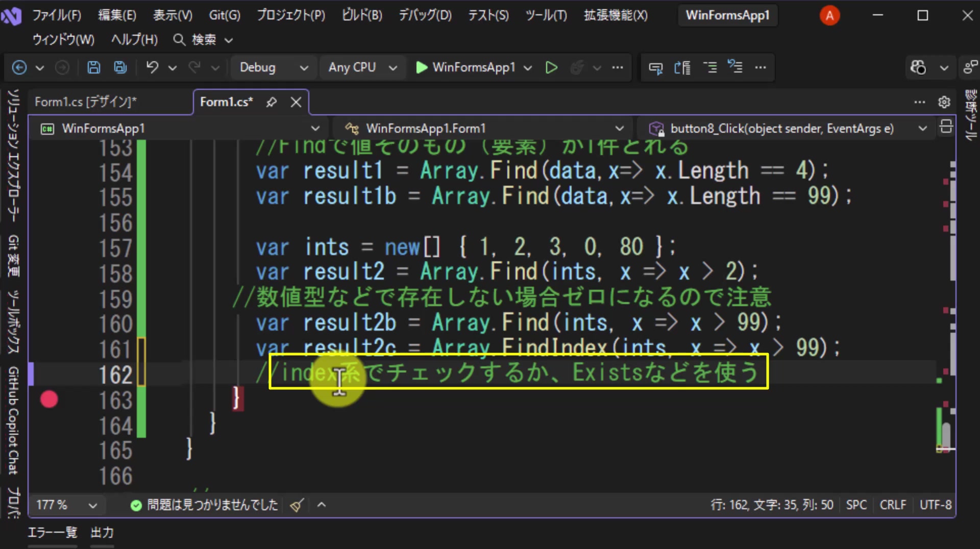Click the Save All icon
Image resolution: width=980 pixels, height=549 pixels.
click(x=120, y=67)
